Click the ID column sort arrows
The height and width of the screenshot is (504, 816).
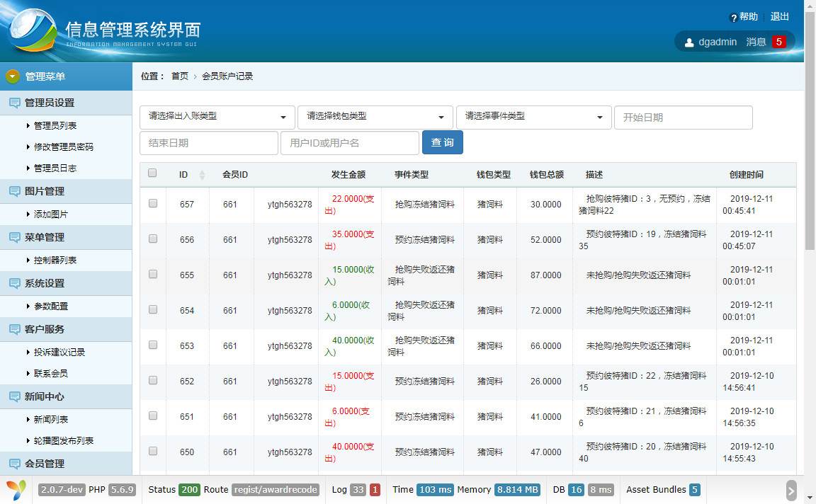coord(202,175)
